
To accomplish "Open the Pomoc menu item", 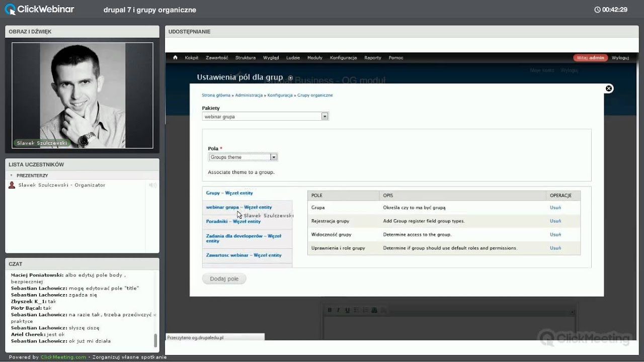I will click(396, 58).
